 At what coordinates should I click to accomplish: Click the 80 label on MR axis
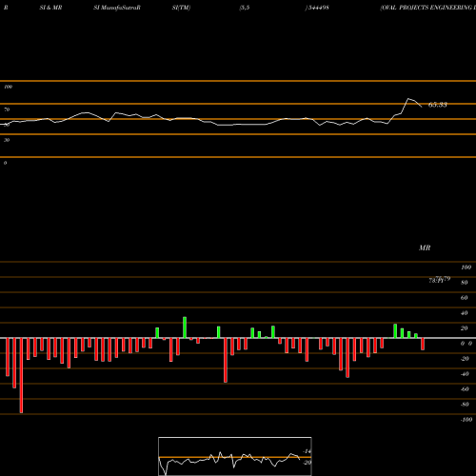[465, 283]
